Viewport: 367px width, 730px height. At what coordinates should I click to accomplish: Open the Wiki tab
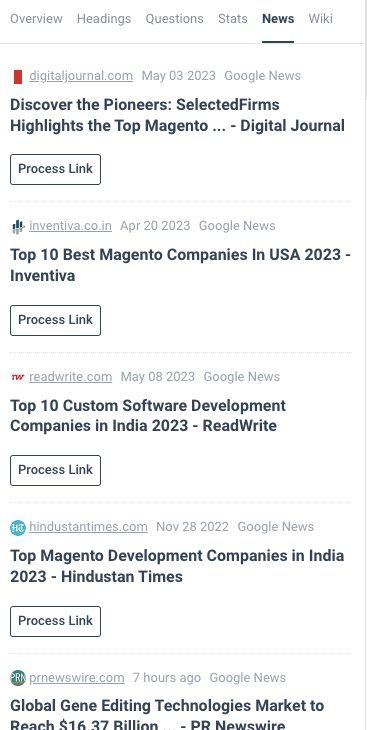point(320,19)
